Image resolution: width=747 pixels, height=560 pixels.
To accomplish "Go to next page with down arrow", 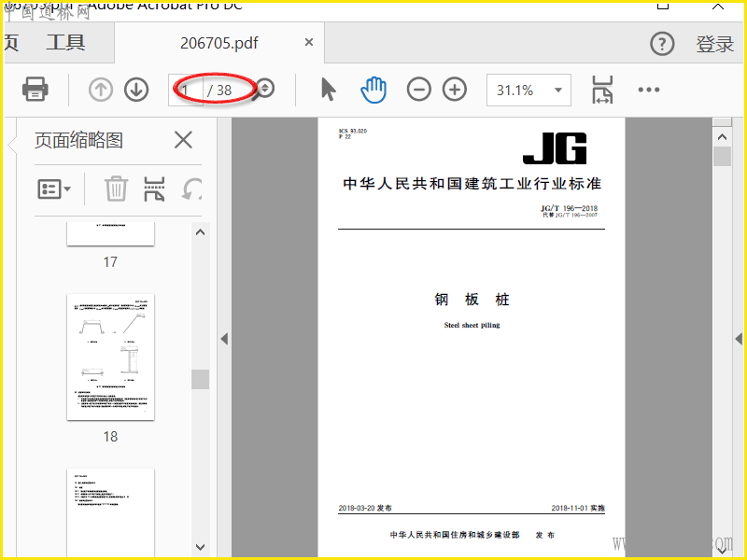I will pos(136,90).
